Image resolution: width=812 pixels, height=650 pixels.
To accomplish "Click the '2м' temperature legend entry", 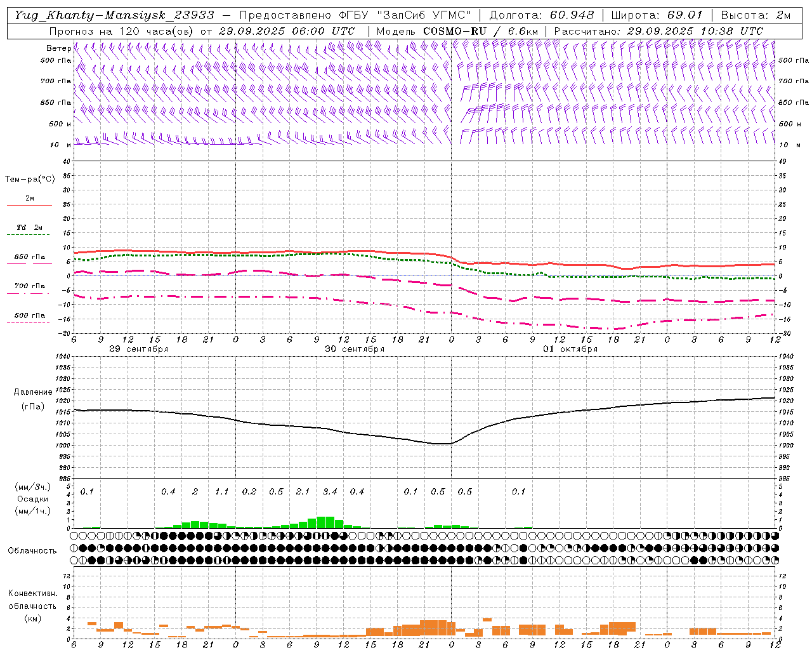I will (x=30, y=199).
